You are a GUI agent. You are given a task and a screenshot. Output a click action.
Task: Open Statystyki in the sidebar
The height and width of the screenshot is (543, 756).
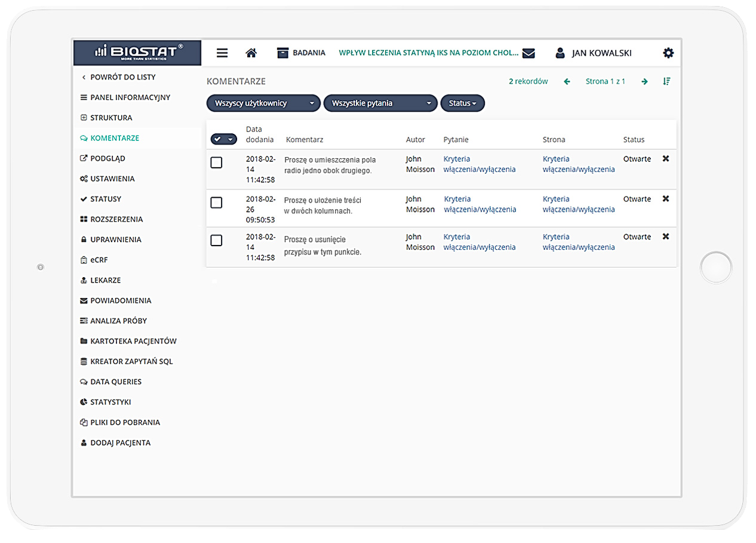click(x=110, y=402)
